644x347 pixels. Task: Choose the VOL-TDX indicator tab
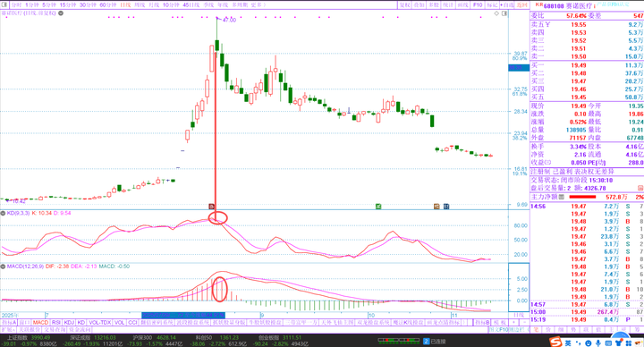[x=100, y=322]
